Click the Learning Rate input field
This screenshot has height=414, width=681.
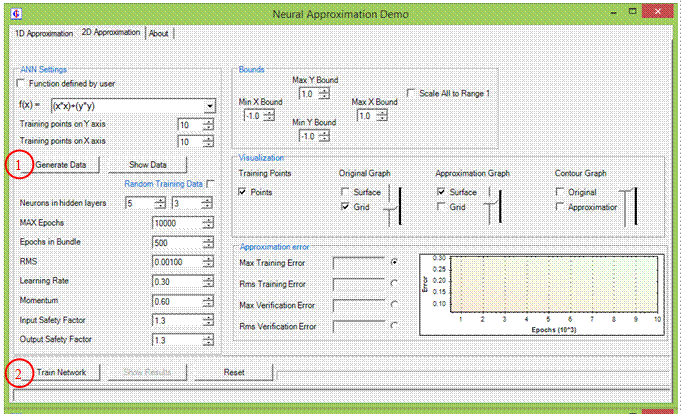coord(175,281)
